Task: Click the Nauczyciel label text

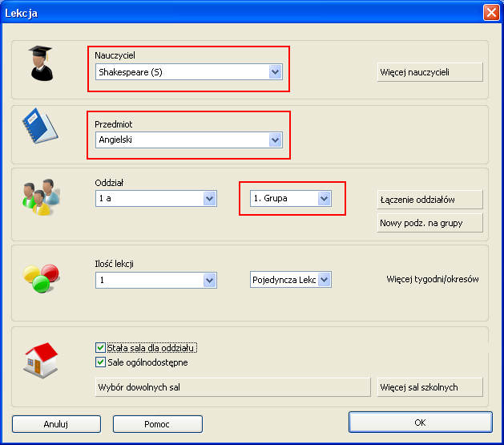Action: 115,55
